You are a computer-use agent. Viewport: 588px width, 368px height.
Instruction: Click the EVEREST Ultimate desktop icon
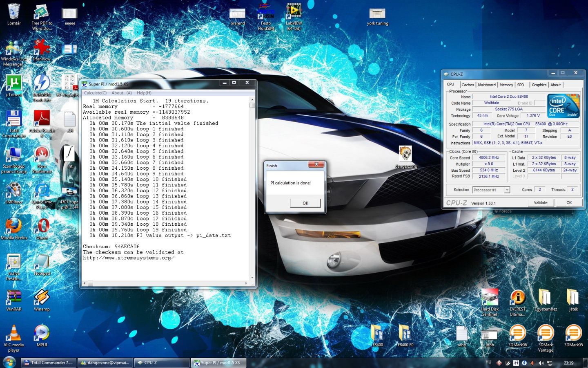pyautogui.click(x=517, y=298)
